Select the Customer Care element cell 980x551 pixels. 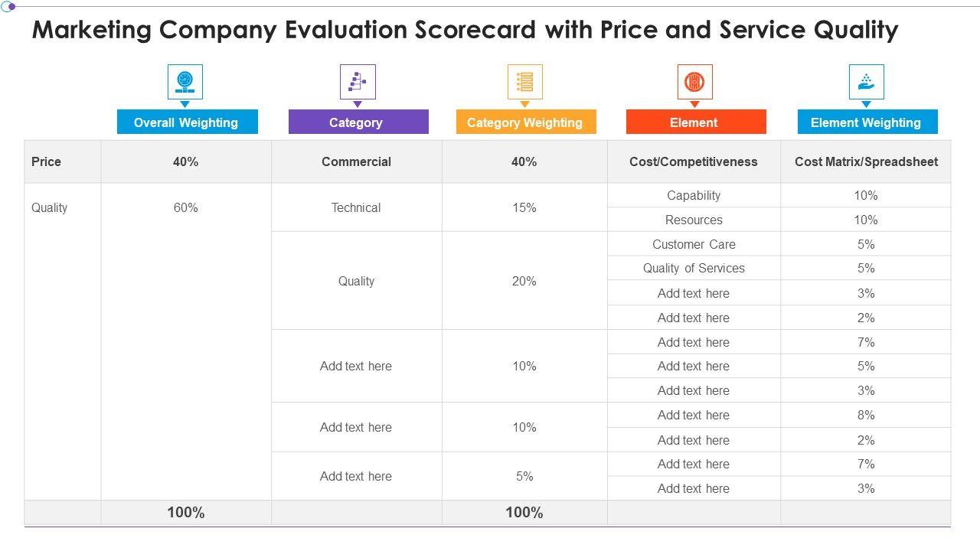pyautogui.click(x=694, y=244)
